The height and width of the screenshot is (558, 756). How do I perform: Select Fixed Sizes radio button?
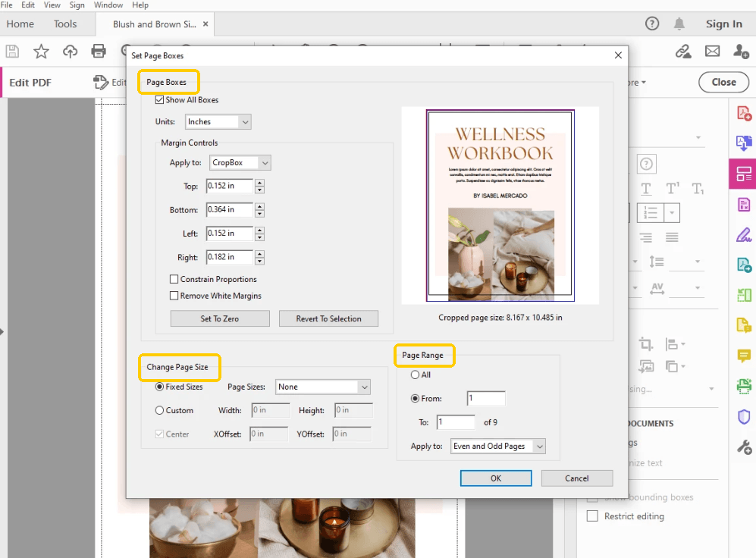click(x=159, y=387)
